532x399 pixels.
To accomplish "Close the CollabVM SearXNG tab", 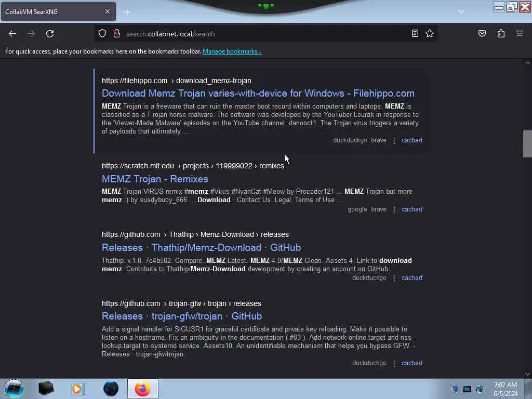I will click(107, 11).
